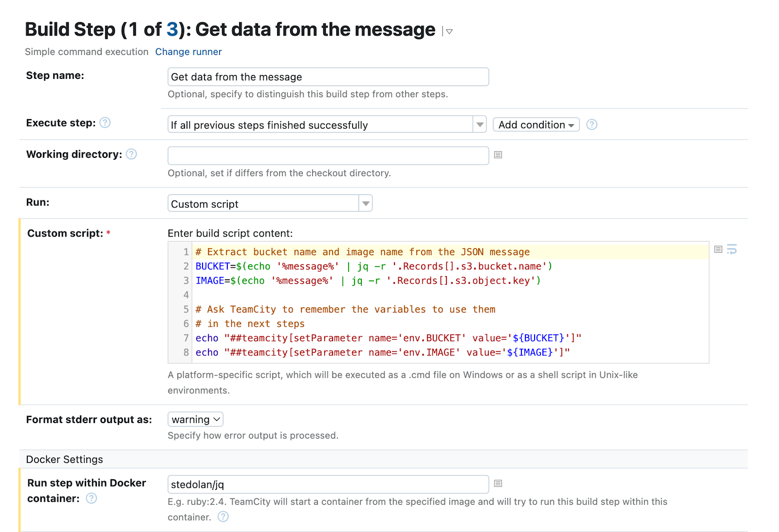This screenshot has height=532, width=779.
Task: Click help icon next to Execute step
Action: pos(105,123)
